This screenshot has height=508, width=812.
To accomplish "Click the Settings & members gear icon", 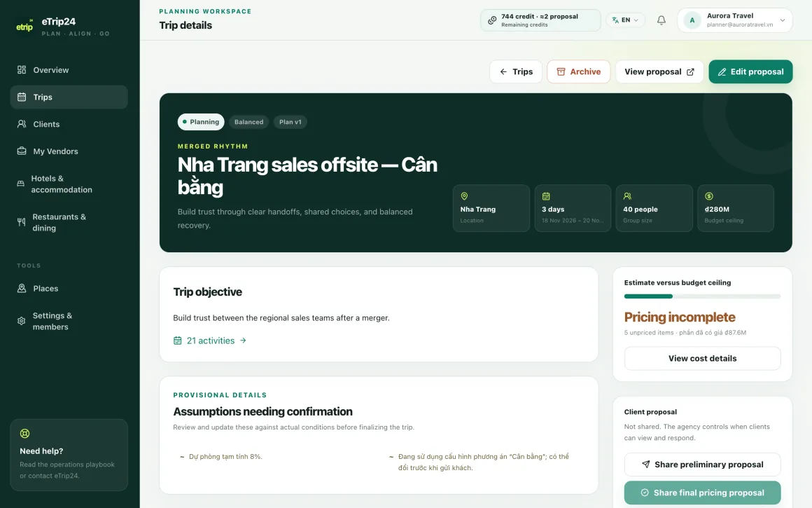I will pos(21,321).
